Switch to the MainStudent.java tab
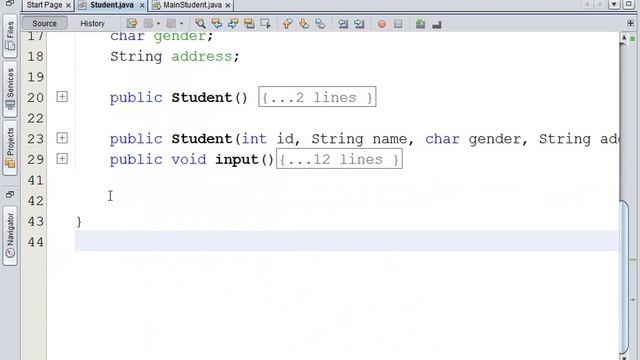Screen dimensions: 640x360 pyautogui.click(x=192, y=5)
